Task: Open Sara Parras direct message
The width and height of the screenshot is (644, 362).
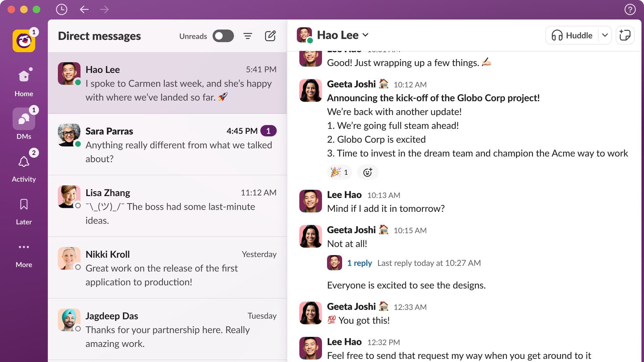Action: pyautogui.click(x=167, y=144)
